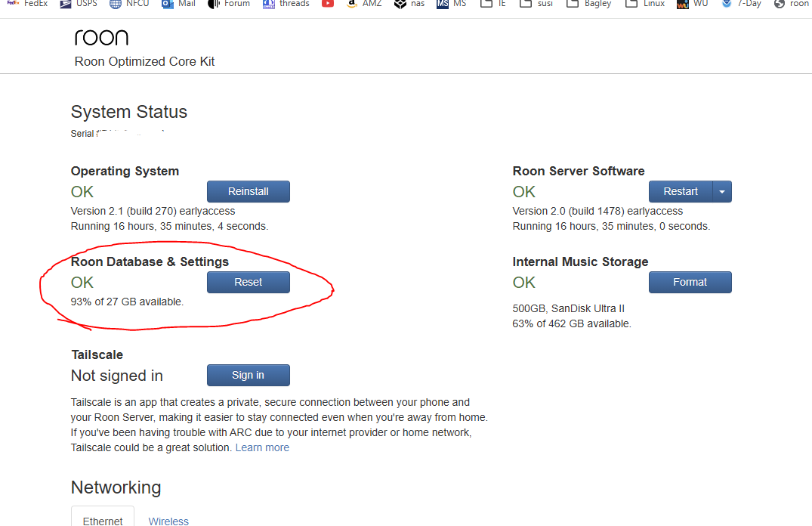Click Roon Database & Settings OK status
The height and width of the screenshot is (526, 812).
[x=82, y=283]
